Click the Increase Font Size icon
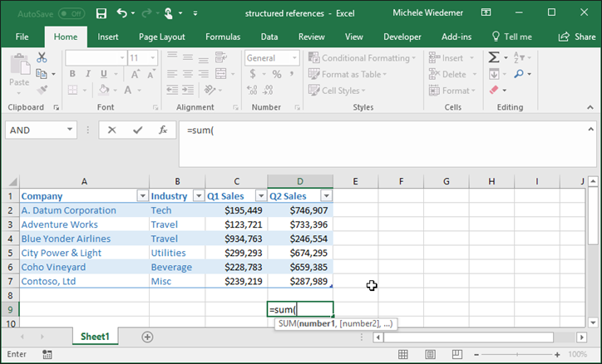Image resolution: width=602 pixels, height=364 pixels. click(136, 74)
